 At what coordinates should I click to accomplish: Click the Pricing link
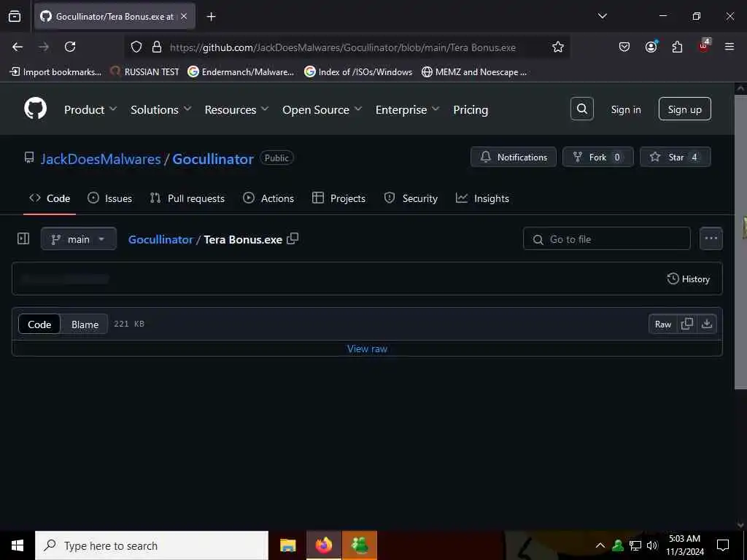coord(471,109)
